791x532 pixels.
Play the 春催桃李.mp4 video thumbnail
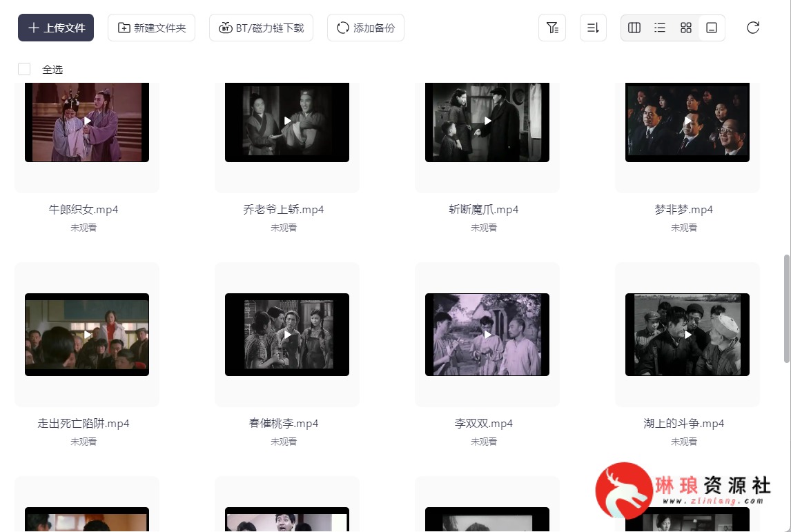(287, 335)
